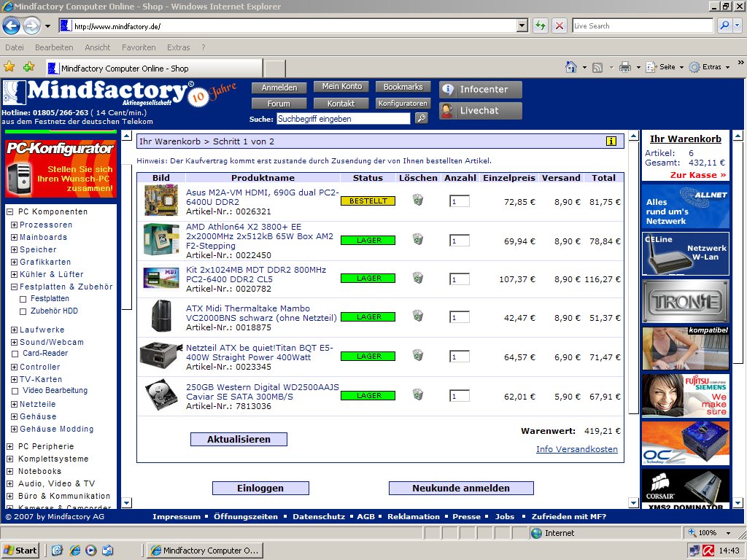Click the Neukunde anmelden button
Screen dimensions: 747x560
pos(461,488)
